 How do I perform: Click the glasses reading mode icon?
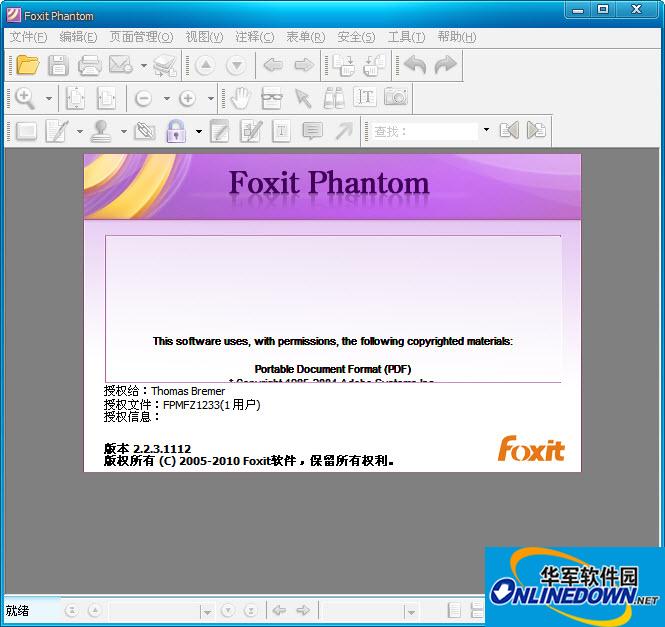point(271,98)
